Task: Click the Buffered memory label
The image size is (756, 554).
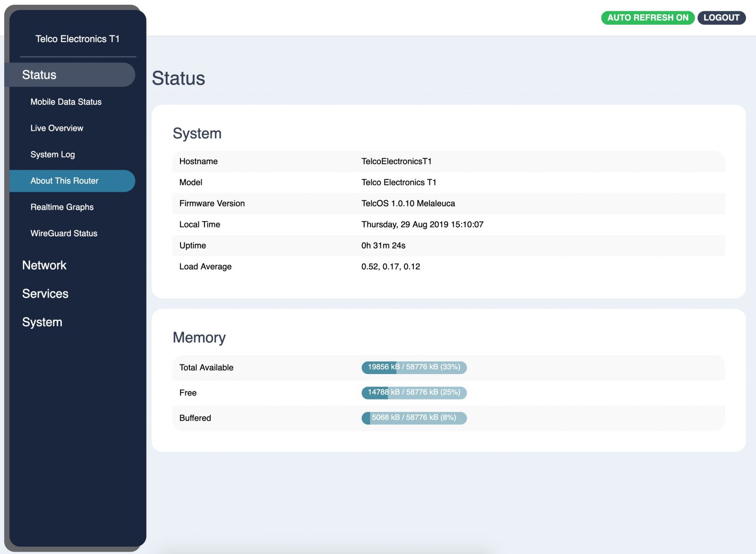Action: [x=195, y=418]
